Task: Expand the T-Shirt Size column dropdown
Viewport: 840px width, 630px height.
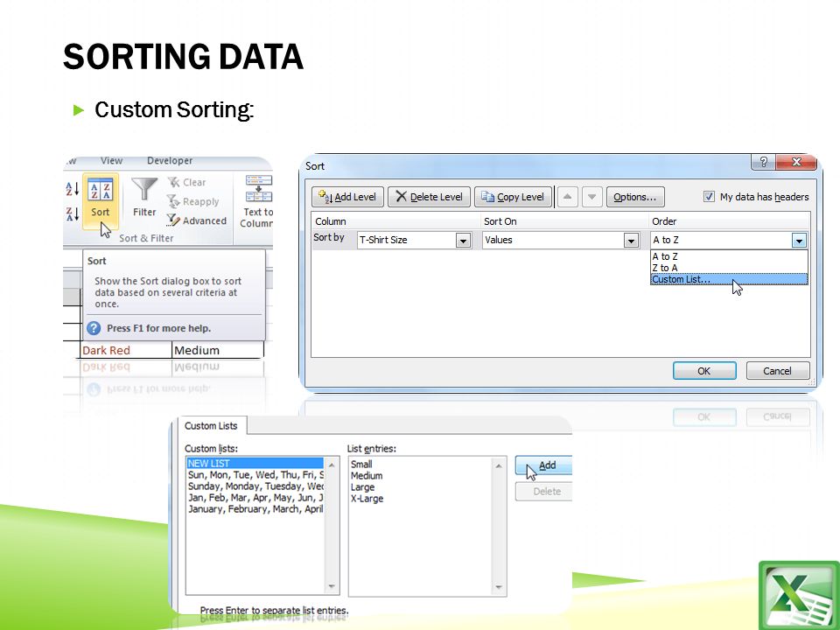Action: tap(464, 241)
